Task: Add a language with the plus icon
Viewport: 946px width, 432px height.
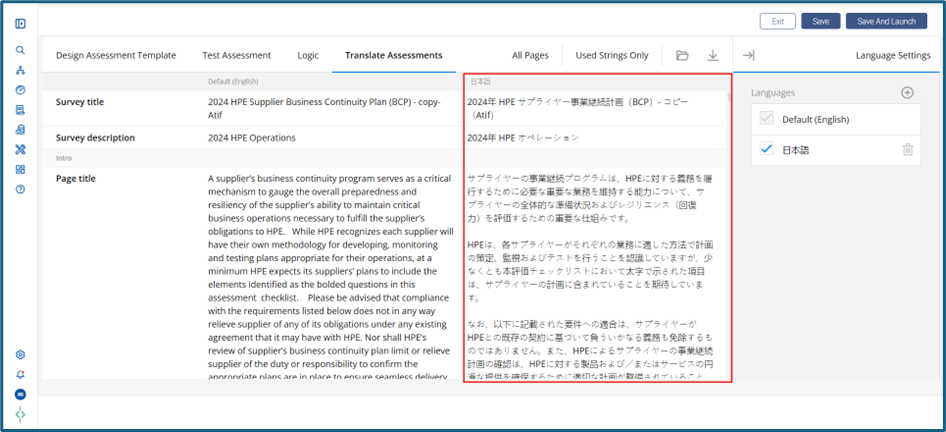Action: (x=907, y=93)
